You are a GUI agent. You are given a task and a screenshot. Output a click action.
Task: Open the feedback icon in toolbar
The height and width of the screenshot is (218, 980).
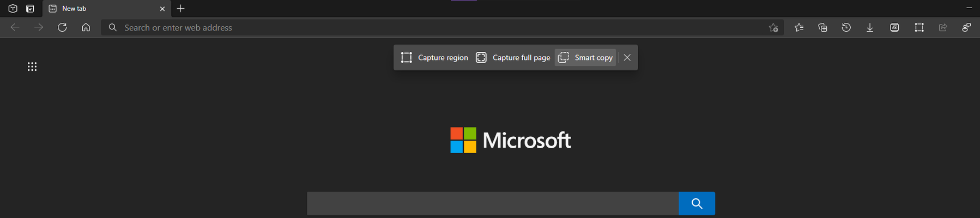click(966, 27)
